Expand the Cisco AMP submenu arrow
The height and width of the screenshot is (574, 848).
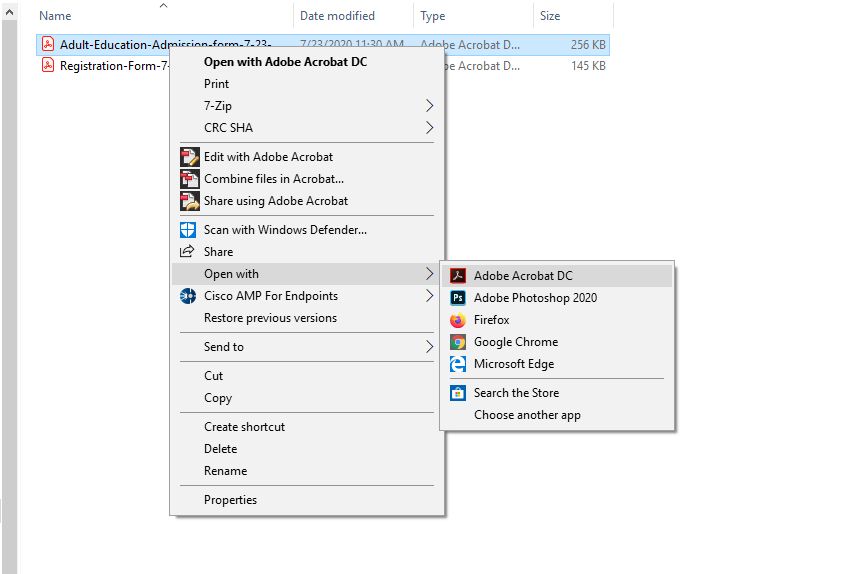429,296
